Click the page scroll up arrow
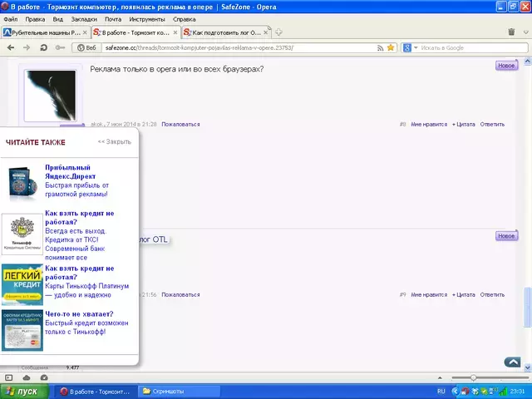The image size is (532, 399). pos(528,62)
